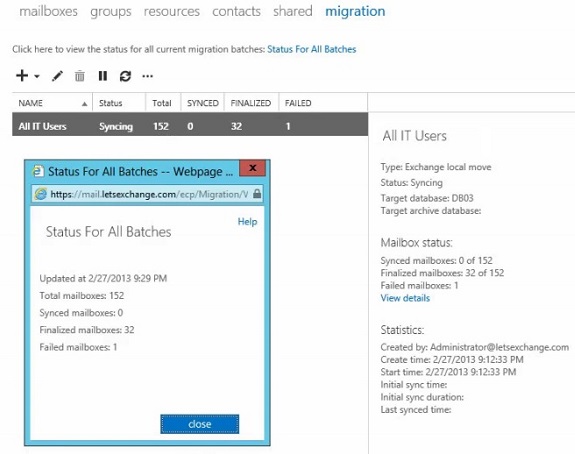
Task: Click the refresh icon in toolbar
Action: 125,76
